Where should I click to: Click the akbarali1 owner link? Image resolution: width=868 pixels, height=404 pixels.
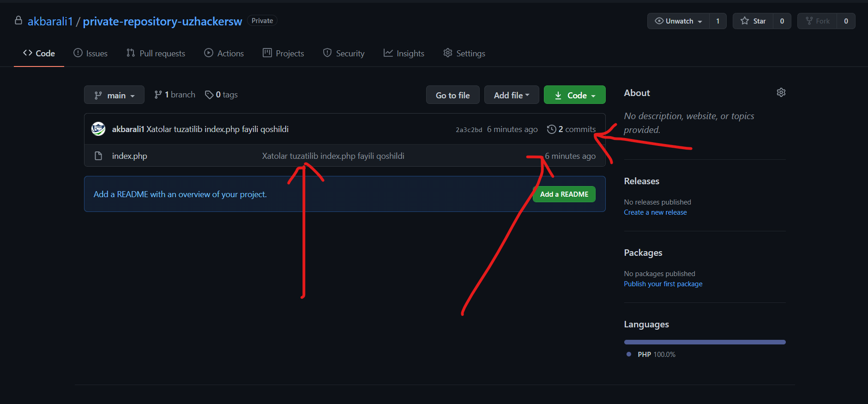[x=50, y=21]
